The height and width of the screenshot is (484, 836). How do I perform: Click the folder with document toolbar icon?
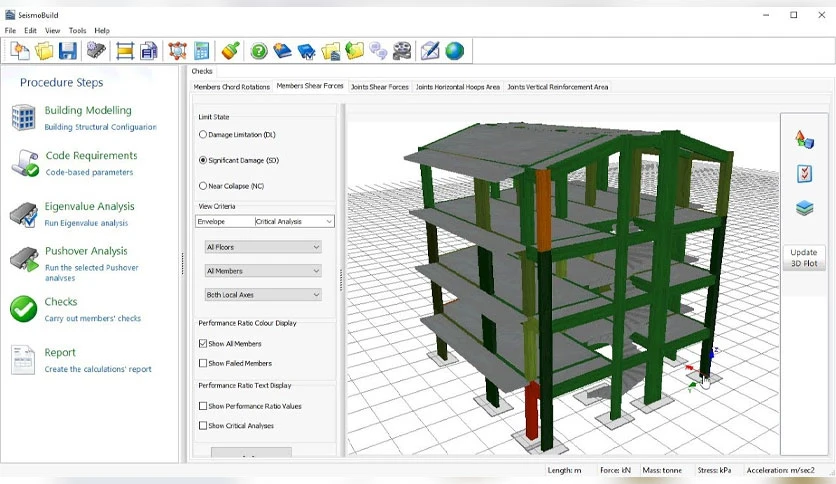point(331,52)
